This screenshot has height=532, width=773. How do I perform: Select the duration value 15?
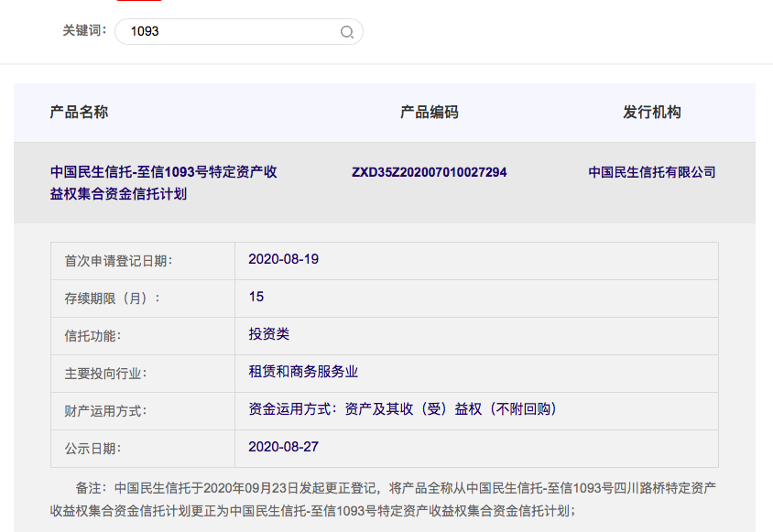[x=256, y=297]
